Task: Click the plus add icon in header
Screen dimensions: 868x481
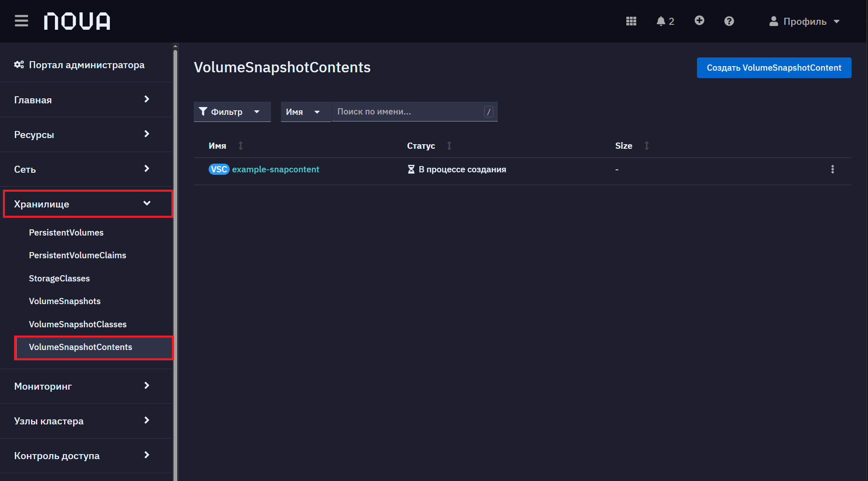Action: coord(699,21)
